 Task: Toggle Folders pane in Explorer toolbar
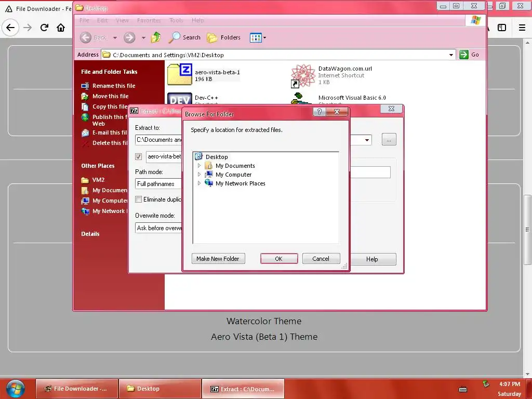223,37
